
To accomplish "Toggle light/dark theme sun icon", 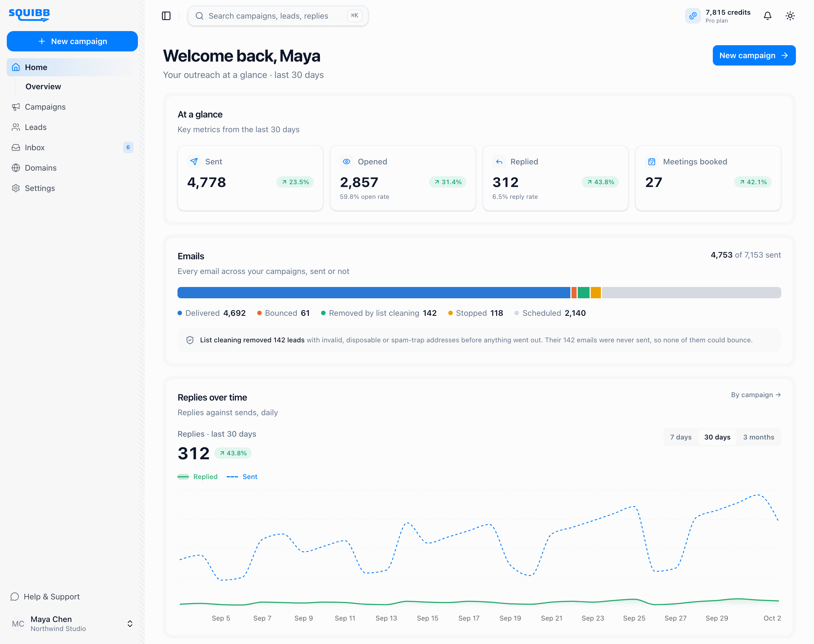I will pyautogui.click(x=790, y=16).
